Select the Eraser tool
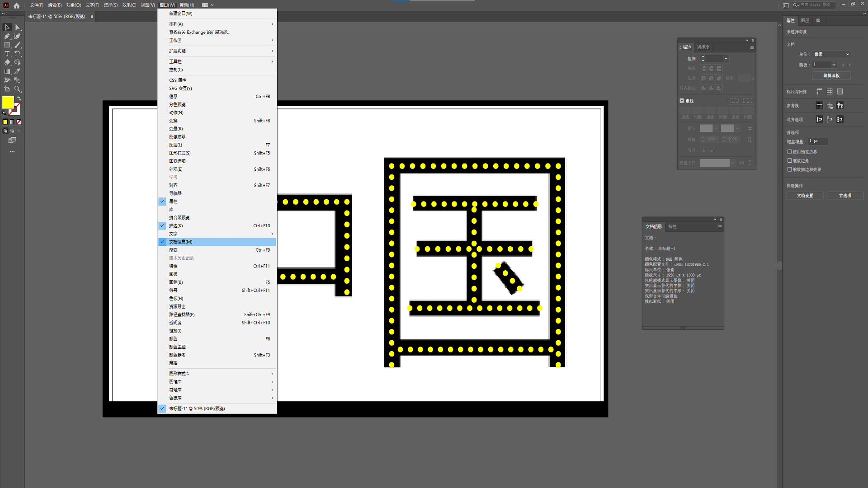The width and height of the screenshot is (868, 488). 7,63
